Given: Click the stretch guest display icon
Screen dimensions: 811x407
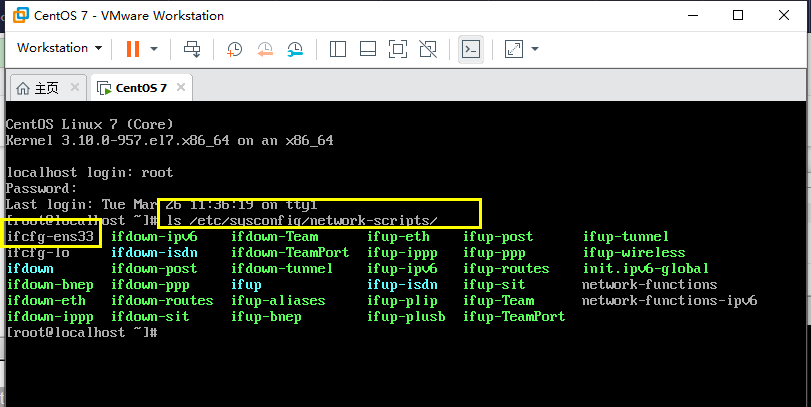Looking at the screenshot, I should click(x=514, y=49).
